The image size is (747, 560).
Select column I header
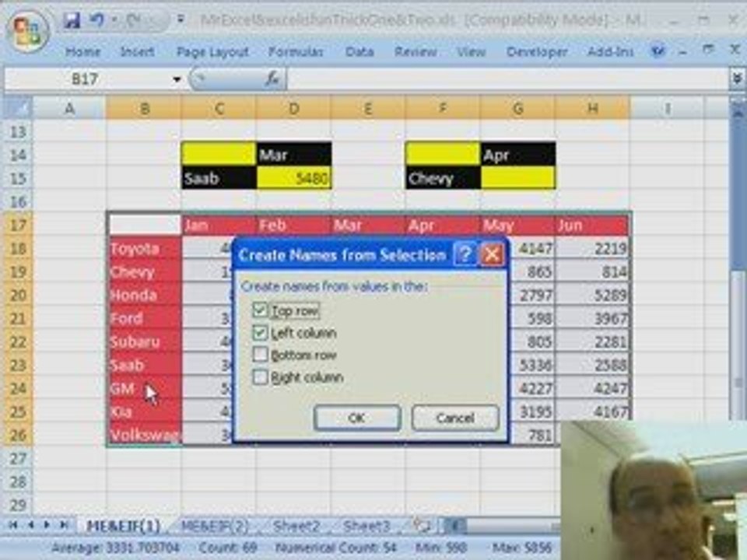(x=668, y=109)
